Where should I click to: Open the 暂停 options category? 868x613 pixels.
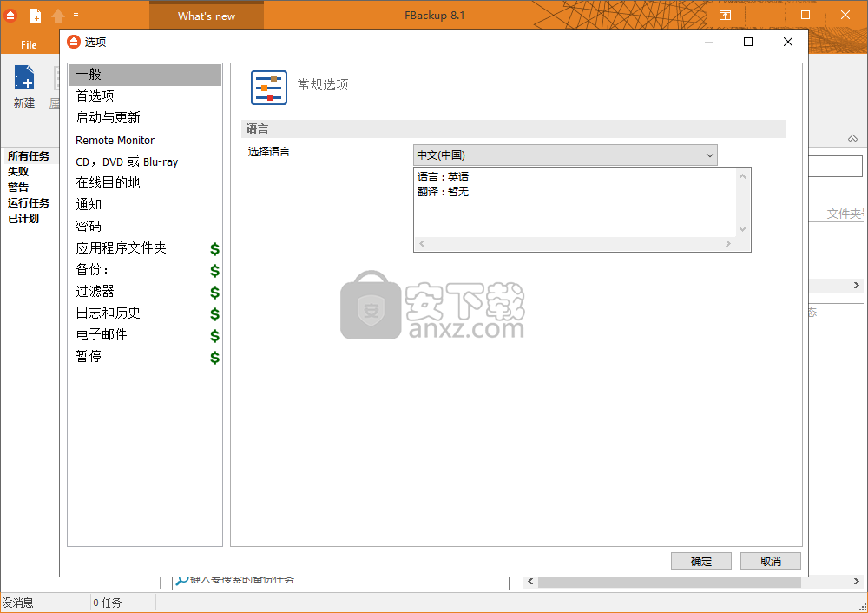coord(144,356)
